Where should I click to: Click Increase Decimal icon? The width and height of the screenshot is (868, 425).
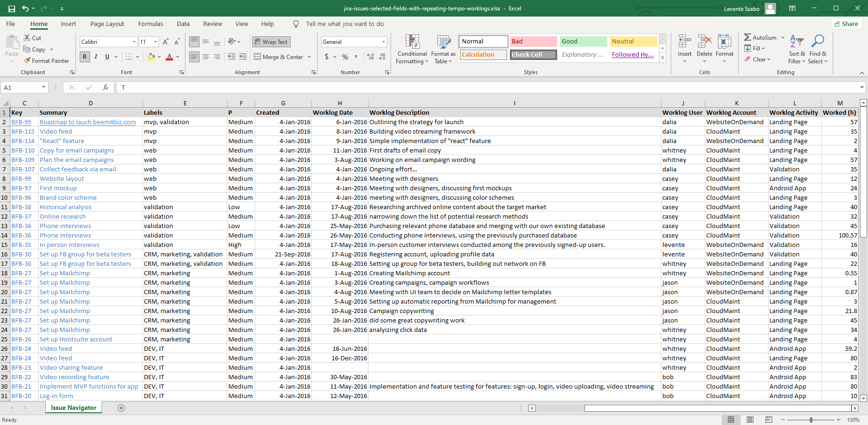click(371, 57)
